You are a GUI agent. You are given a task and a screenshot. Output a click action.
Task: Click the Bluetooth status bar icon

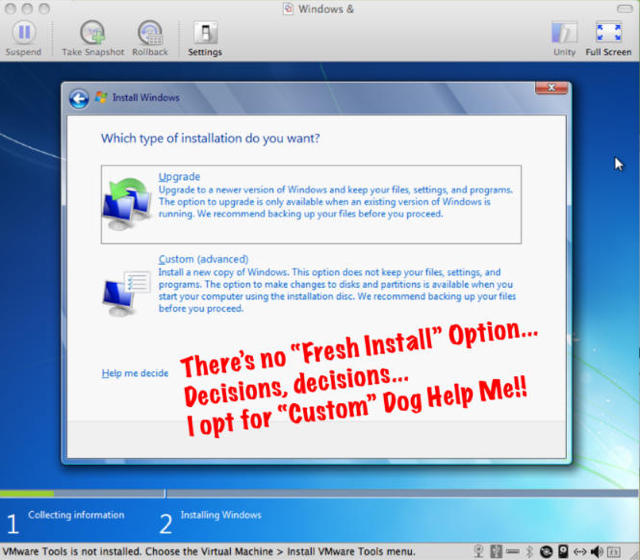tap(529, 551)
